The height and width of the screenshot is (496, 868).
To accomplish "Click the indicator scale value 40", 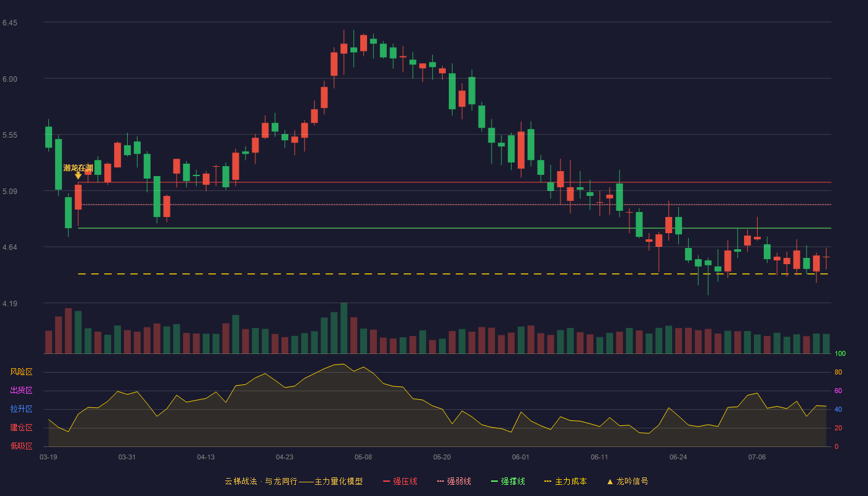I will coord(838,409).
